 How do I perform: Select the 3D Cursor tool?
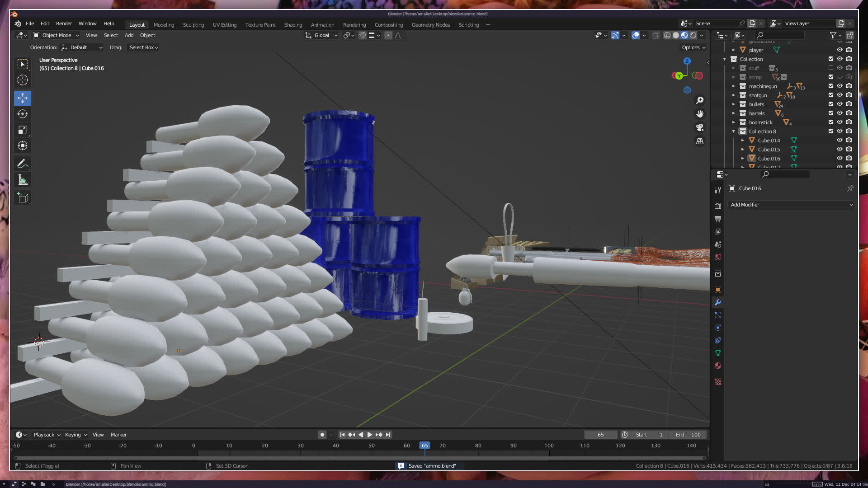point(22,80)
